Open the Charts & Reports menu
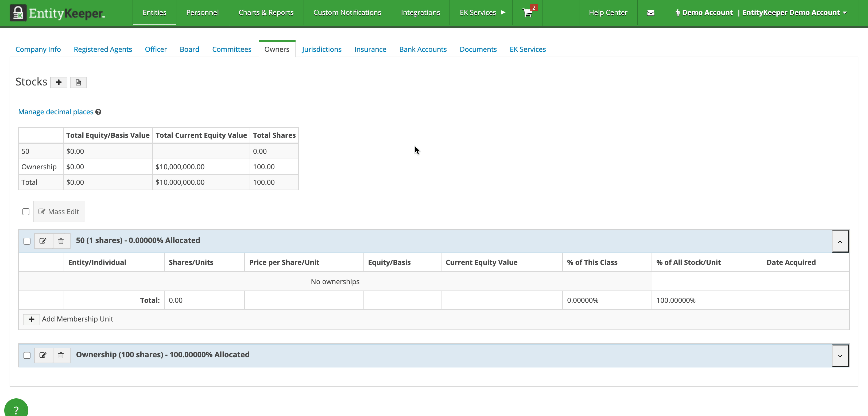868x416 pixels. (266, 13)
